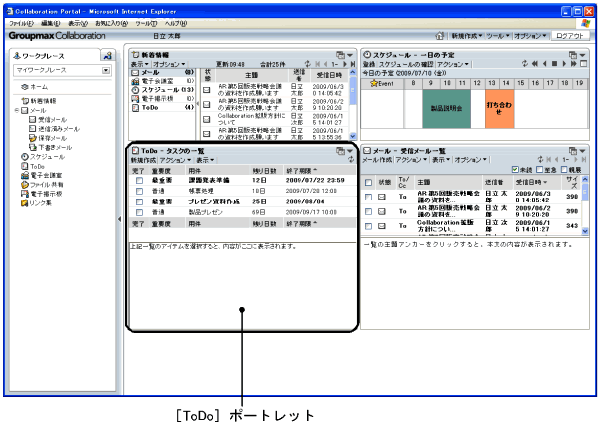Open オプション menu beside ログアウト in top bar

pos(530,36)
